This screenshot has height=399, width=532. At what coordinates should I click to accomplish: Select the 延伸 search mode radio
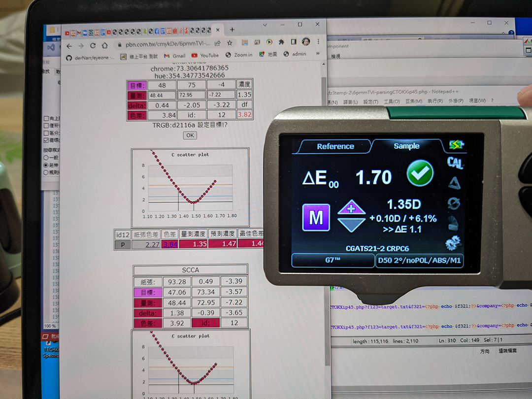(46, 165)
